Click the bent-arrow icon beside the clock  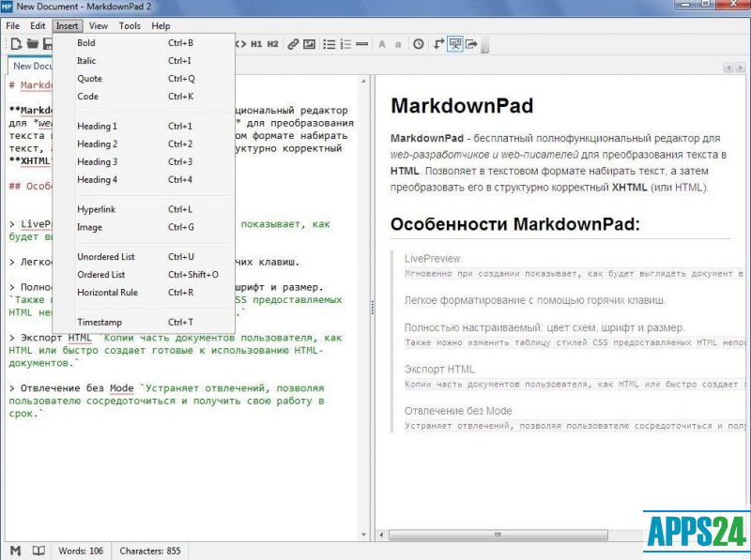coord(438,44)
